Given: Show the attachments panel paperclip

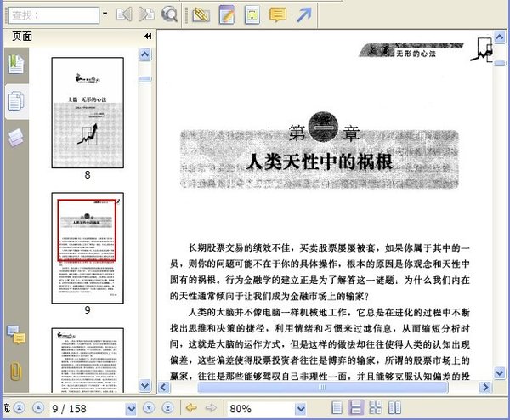Looking at the screenshot, I should 15,370.
